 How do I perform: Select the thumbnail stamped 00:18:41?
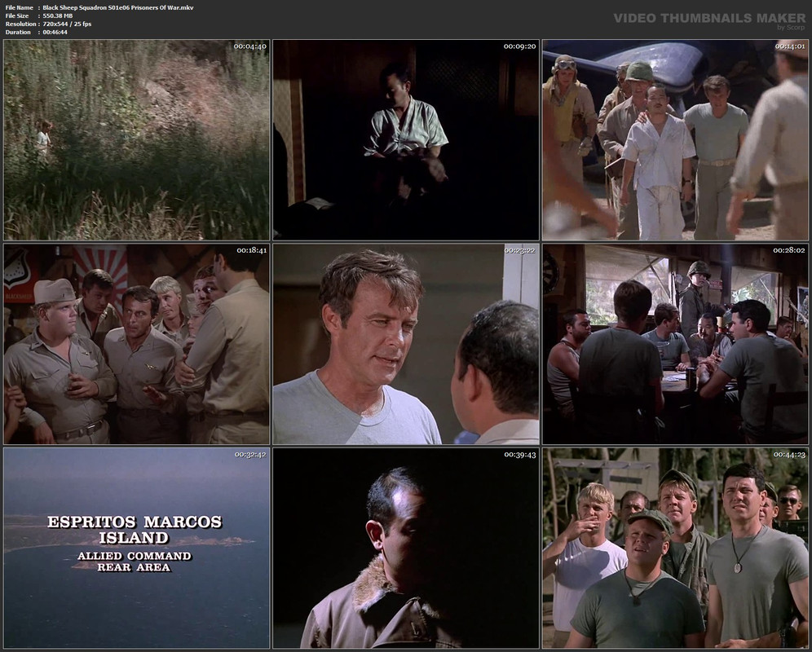point(137,345)
